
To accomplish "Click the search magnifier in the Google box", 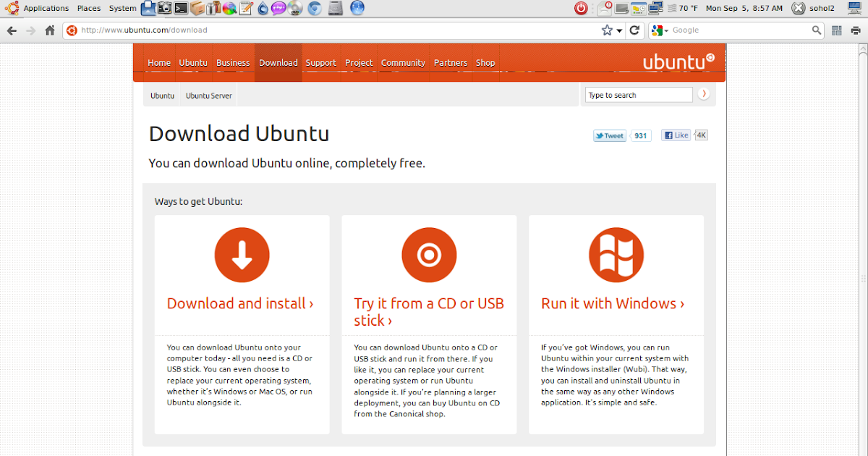I will (816, 30).
